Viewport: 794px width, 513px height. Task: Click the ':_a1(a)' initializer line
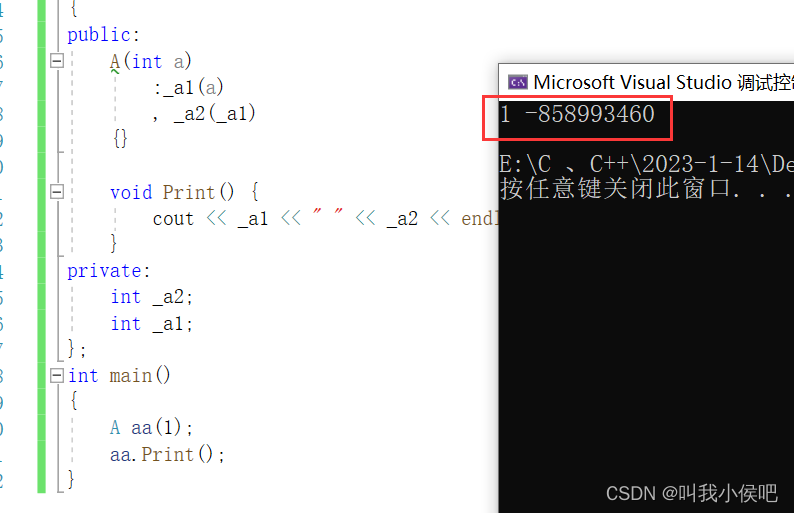pyautogui.click(x=188, y=88)
